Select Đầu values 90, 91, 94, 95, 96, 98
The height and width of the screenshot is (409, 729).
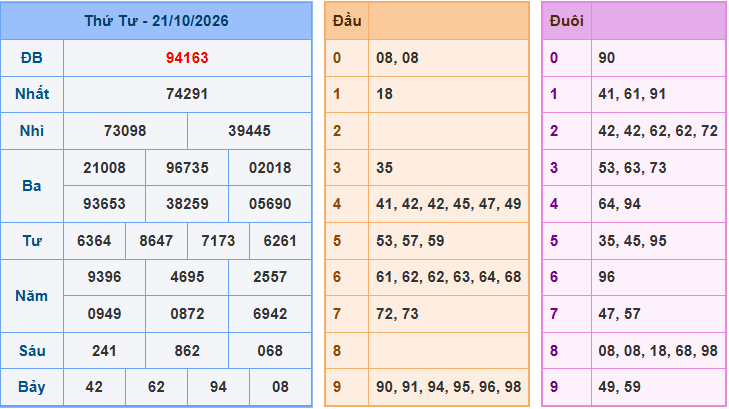point(448,387)
